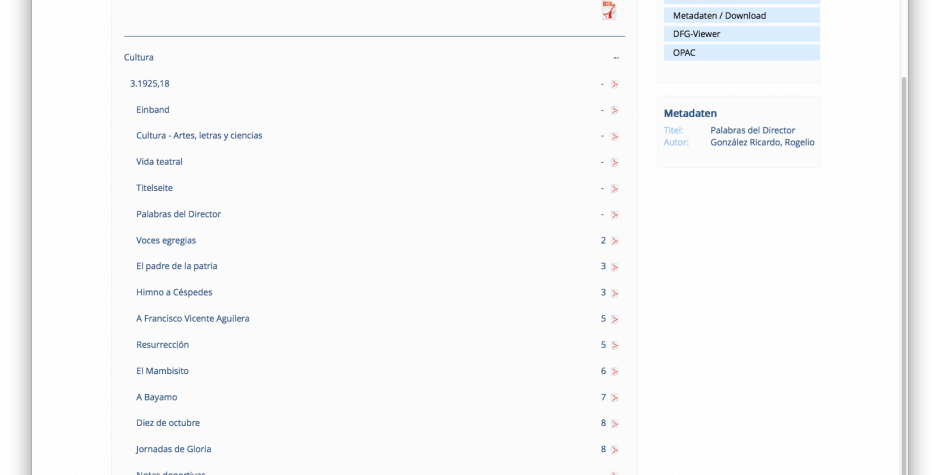
Task: Open the Cultura top-level entry
Action: (x=138, y=58)
